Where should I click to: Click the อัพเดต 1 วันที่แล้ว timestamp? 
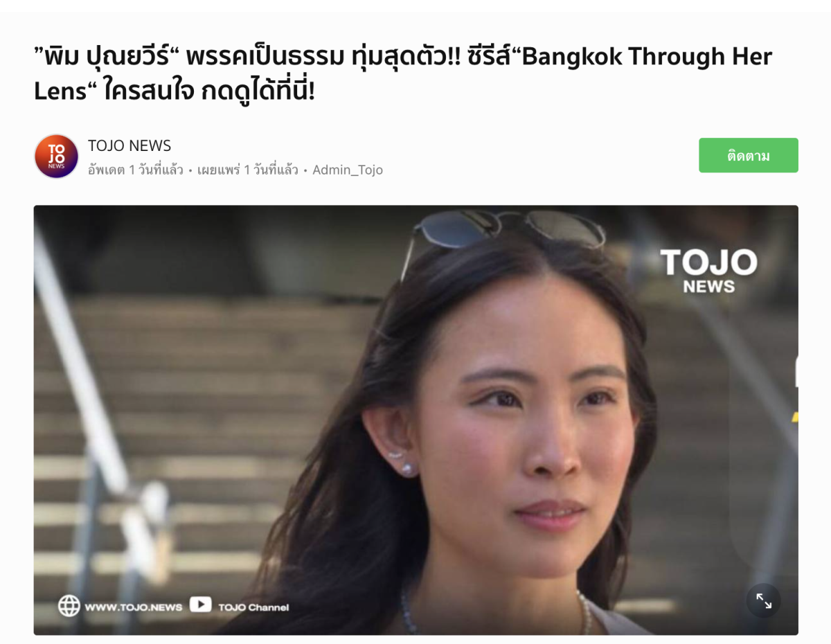coord(136,170)
